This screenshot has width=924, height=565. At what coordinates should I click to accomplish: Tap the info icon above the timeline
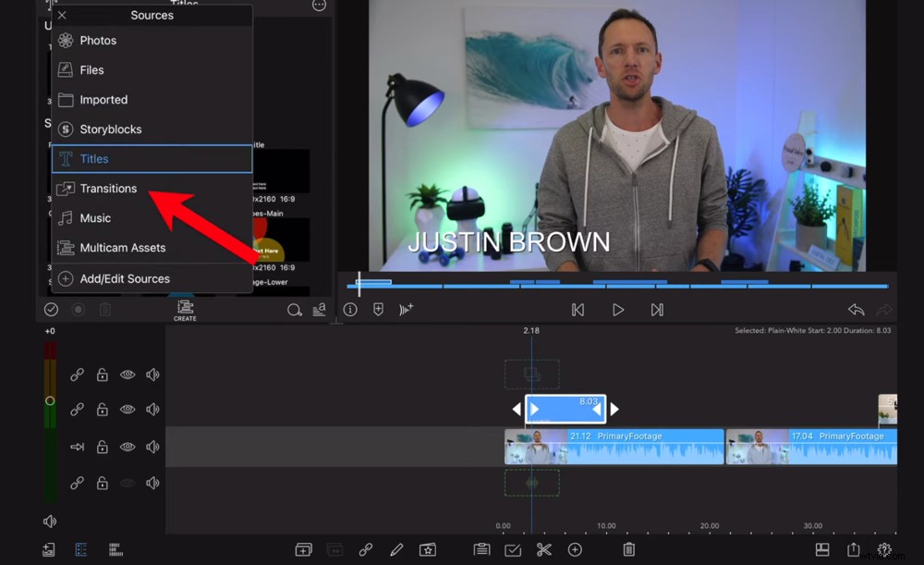coord(350,310)
